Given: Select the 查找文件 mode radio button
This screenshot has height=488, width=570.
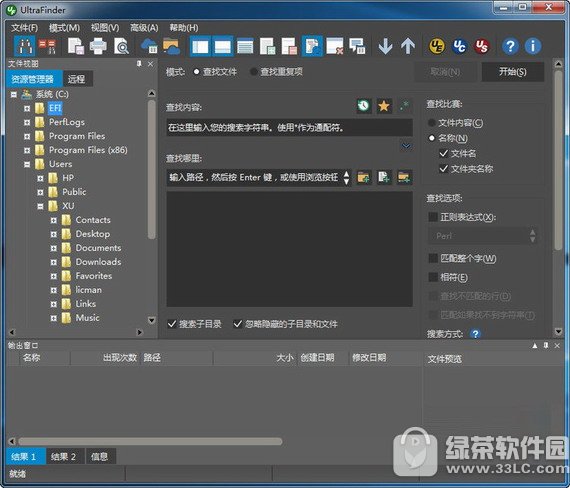Looking at the screenshot, I should click(x=197, y=72).
